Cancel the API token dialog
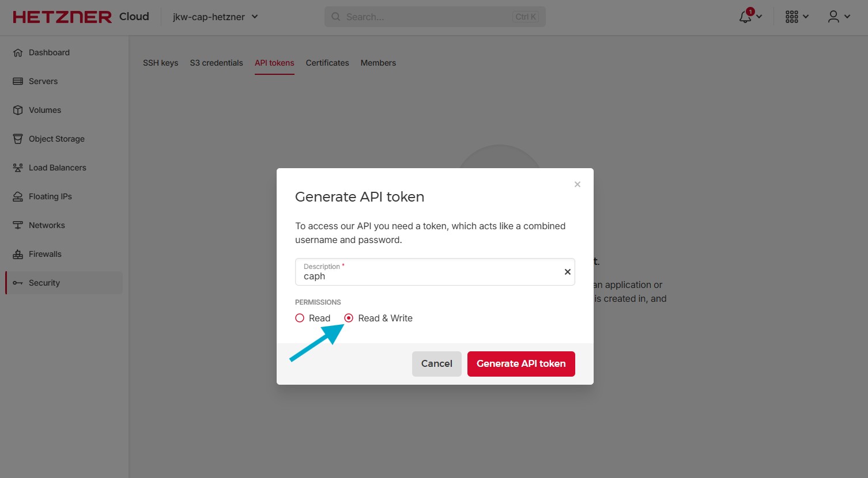The height and width of the screenshot is (478, 868). pos(436,363)
